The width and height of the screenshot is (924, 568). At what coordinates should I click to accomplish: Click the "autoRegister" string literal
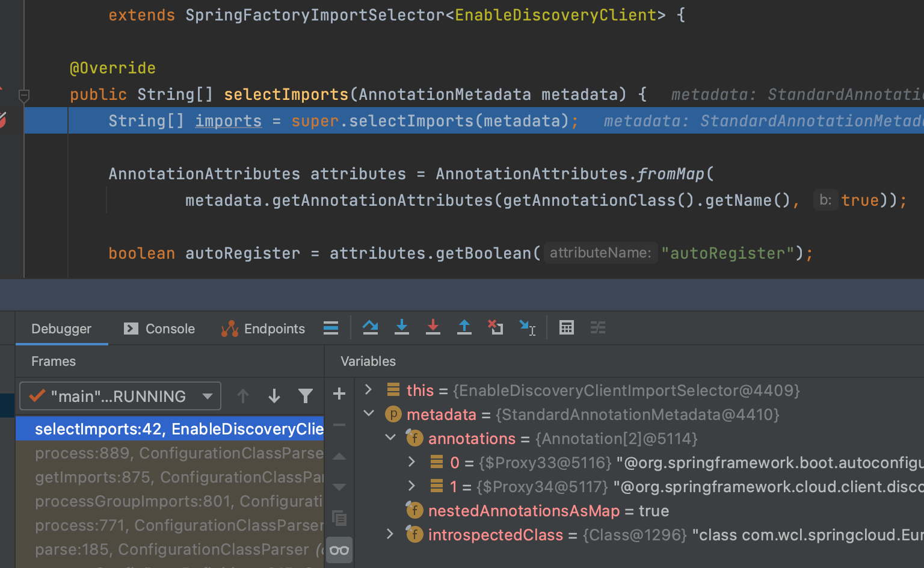point(728,253)
